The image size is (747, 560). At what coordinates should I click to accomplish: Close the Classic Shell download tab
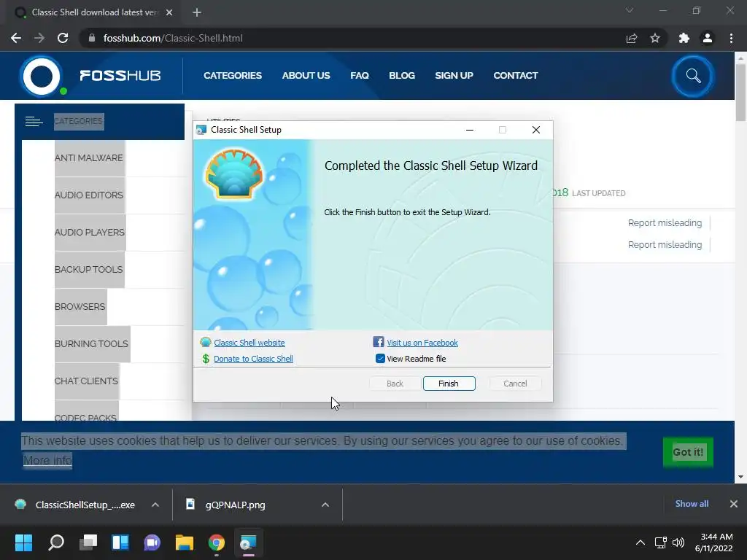point(169,12)
